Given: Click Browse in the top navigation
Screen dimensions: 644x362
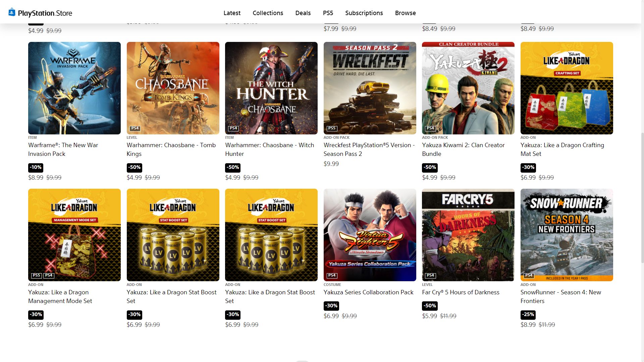Looking at the screenshot, I should [x=405, y=13].
